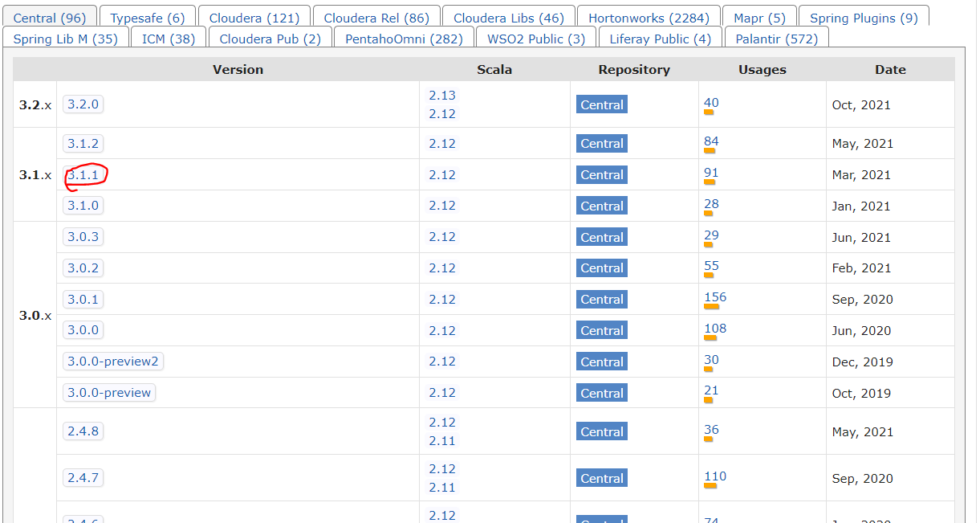This screenshot has width=980, height=523.
Task: Open the 28 usages link
Action: pyautogui.click(x=711, y=203)
